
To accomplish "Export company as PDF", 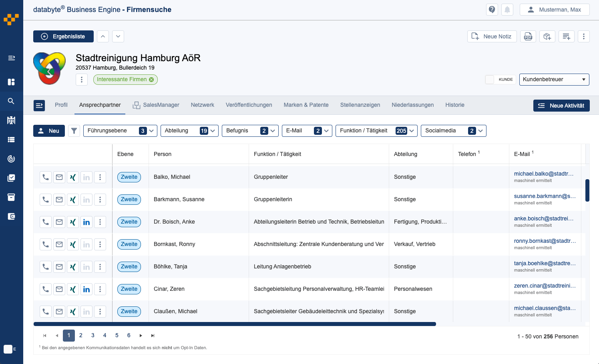I will pos(528,36).
